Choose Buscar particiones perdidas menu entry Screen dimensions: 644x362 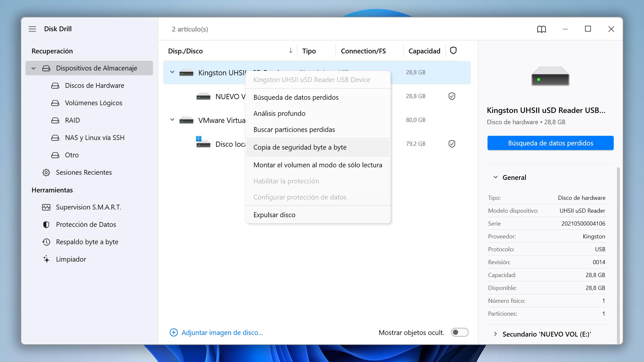coord(317,130)
